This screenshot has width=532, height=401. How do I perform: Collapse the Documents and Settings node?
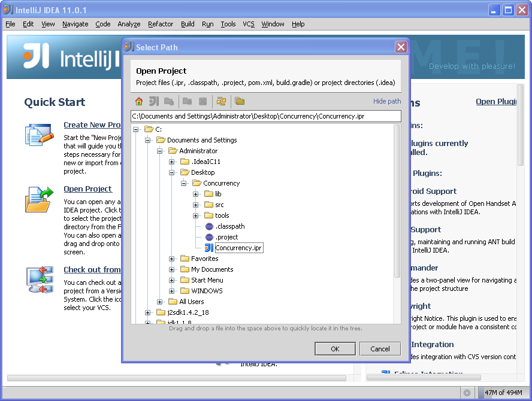(147, 140)
